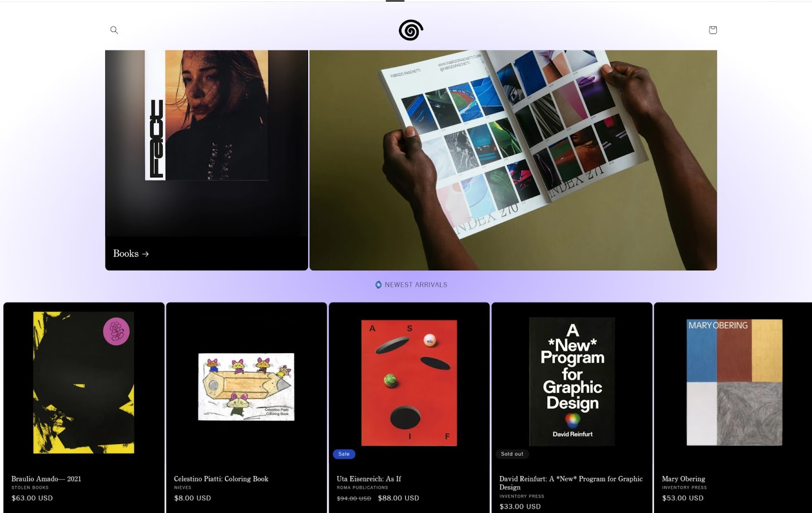Click the spiral logo in the header
This screenshot has height=513, width=812.
tap(411, 30)
